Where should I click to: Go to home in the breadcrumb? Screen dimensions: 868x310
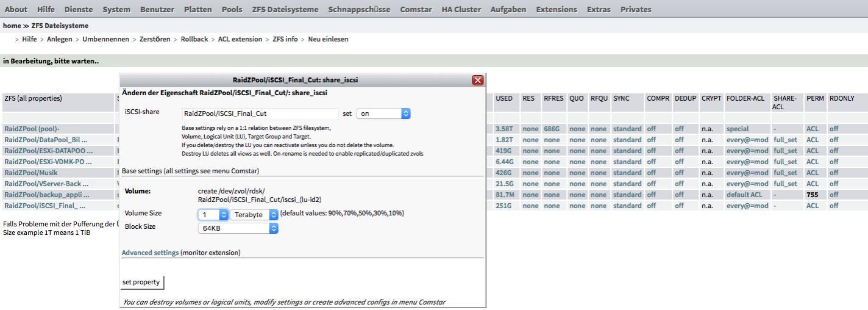(x=12, y=26)
